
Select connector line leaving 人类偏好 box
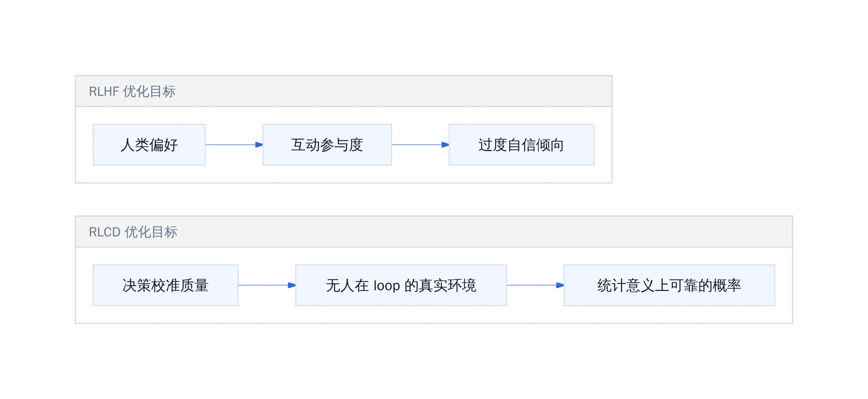(231, 145)
